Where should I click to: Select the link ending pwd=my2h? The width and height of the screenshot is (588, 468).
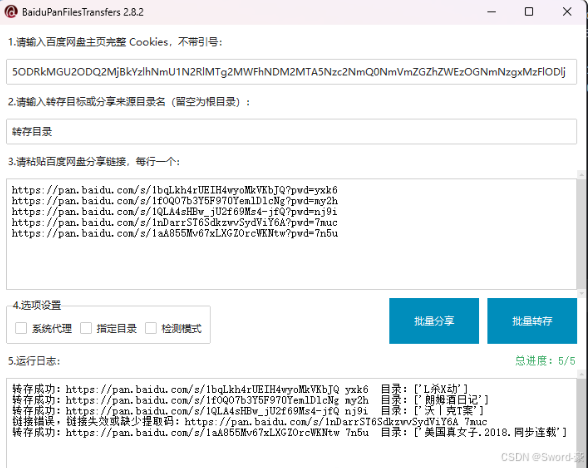tap(175, 201)
